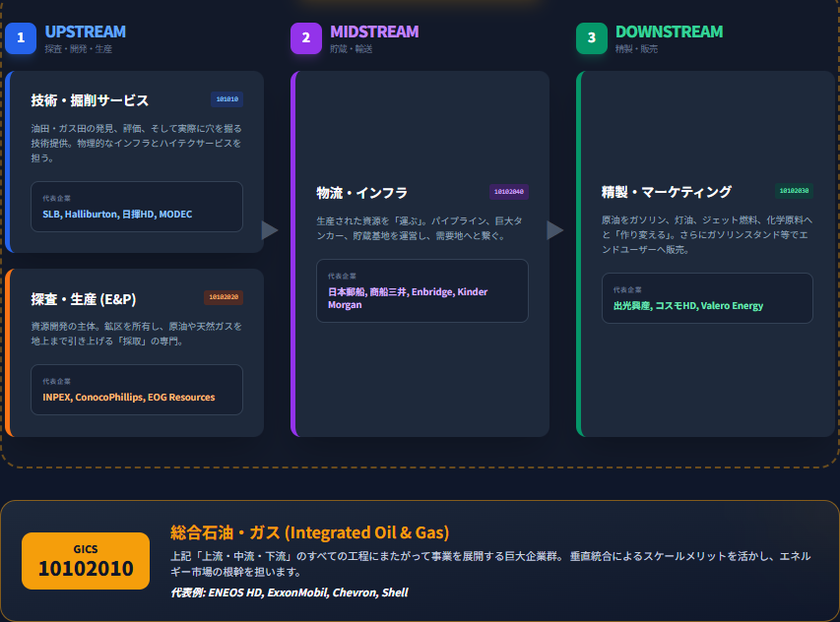
Task: Click the arrow between Upstream and Midstream
Action: [x=269, y=229]
